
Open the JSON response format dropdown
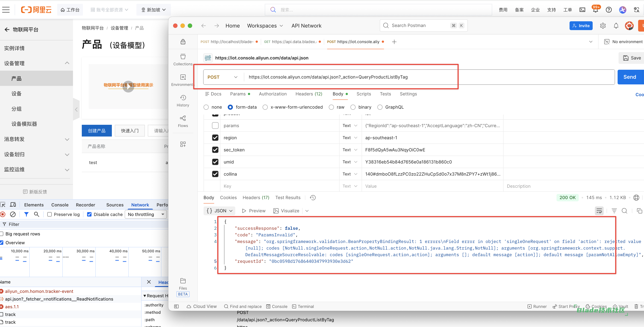(219, 211)
